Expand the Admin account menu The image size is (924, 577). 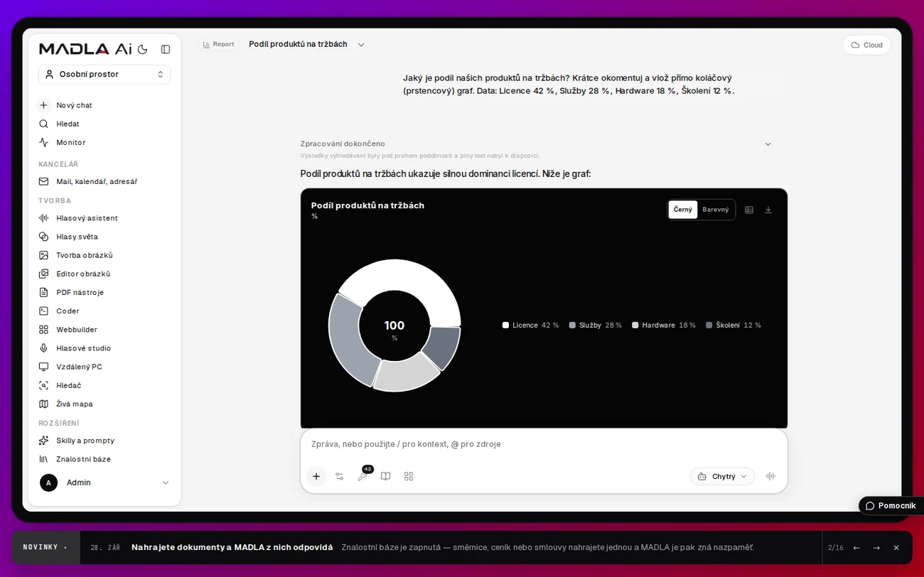coord(104,482)
